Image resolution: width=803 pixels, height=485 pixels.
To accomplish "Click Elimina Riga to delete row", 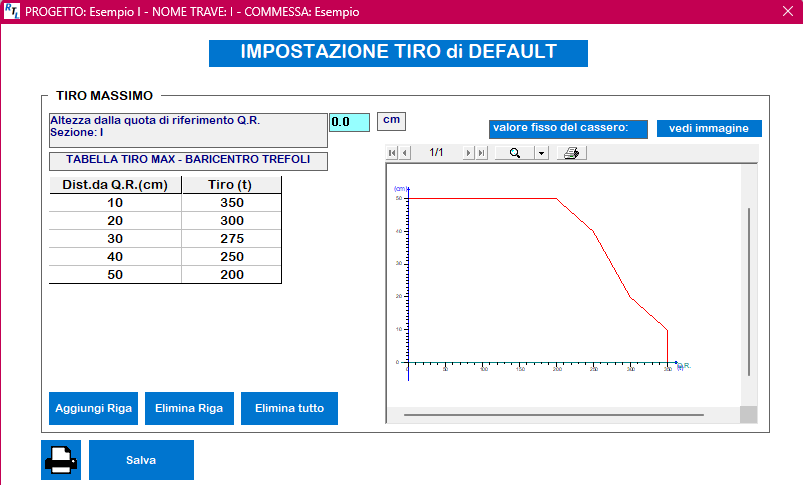I will click(x=189, y=408).
